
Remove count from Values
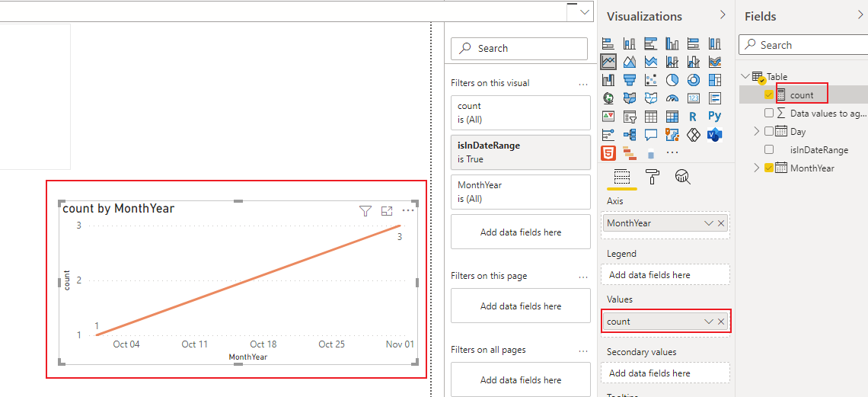721,321
